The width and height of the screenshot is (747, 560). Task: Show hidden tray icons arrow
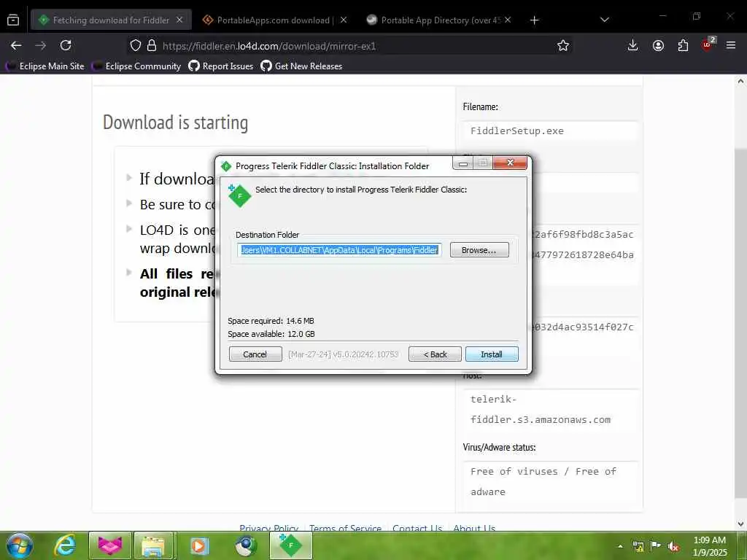pyautogui.click(x=620, y=546)
